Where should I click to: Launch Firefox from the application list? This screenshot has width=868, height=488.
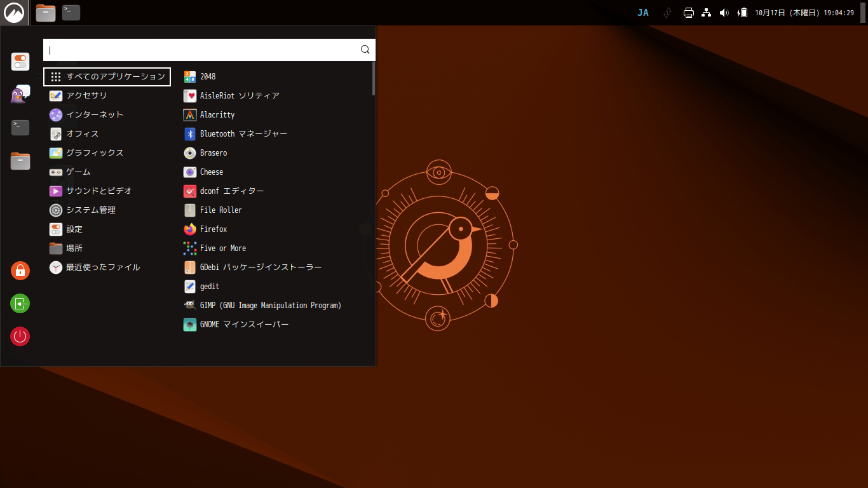(x=214, y=229)
